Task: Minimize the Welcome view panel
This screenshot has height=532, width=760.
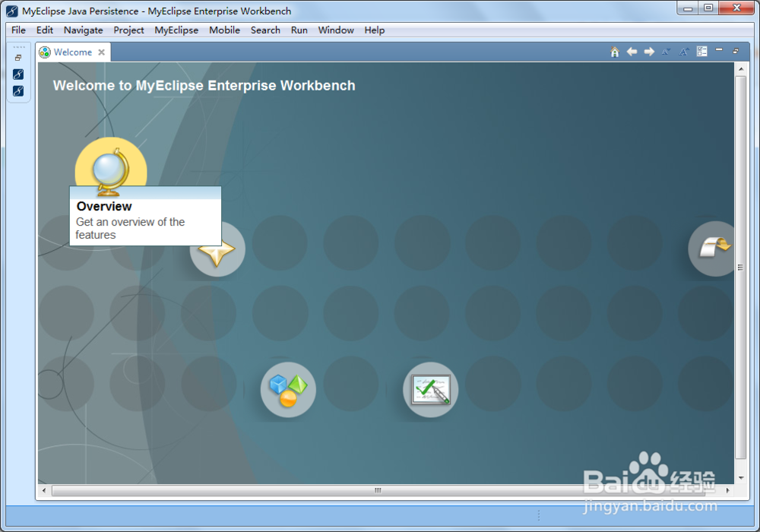Action: (719, 50)
